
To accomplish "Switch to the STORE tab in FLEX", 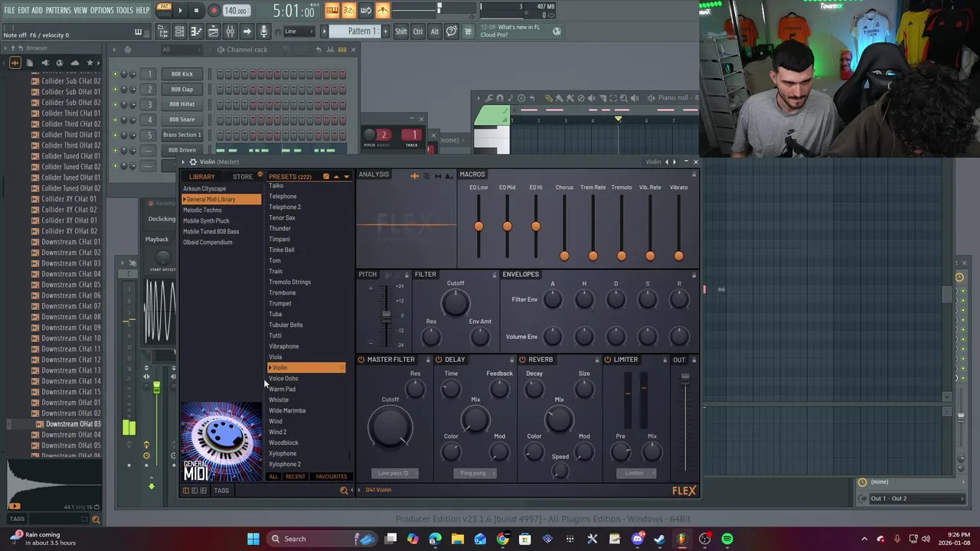I will click(243, 177).
